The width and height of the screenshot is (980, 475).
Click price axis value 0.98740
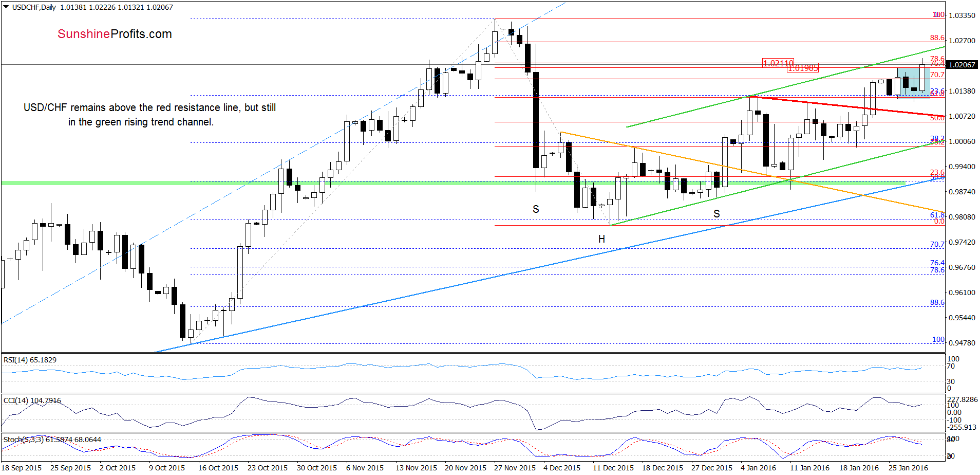tap(962, 192)
